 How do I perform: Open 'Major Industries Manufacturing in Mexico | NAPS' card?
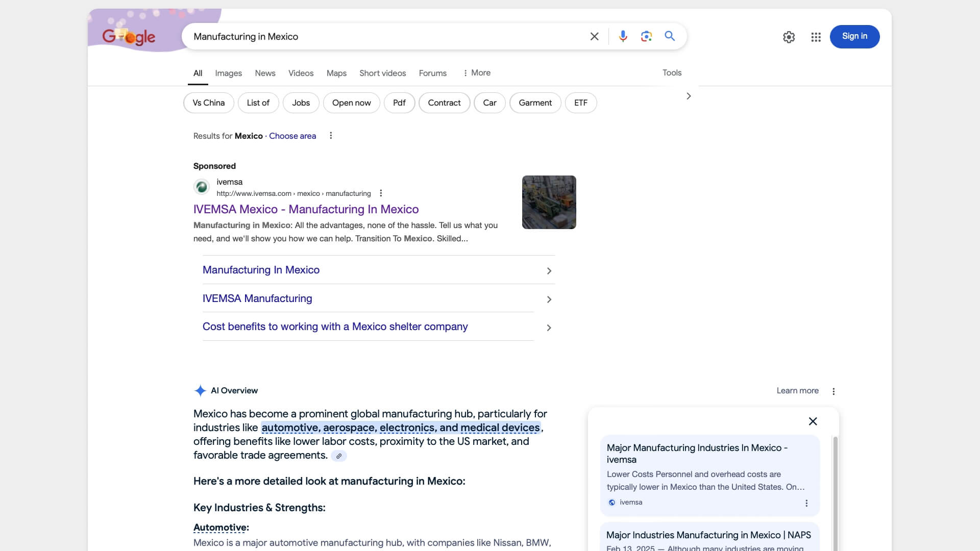tap(709, 537)
